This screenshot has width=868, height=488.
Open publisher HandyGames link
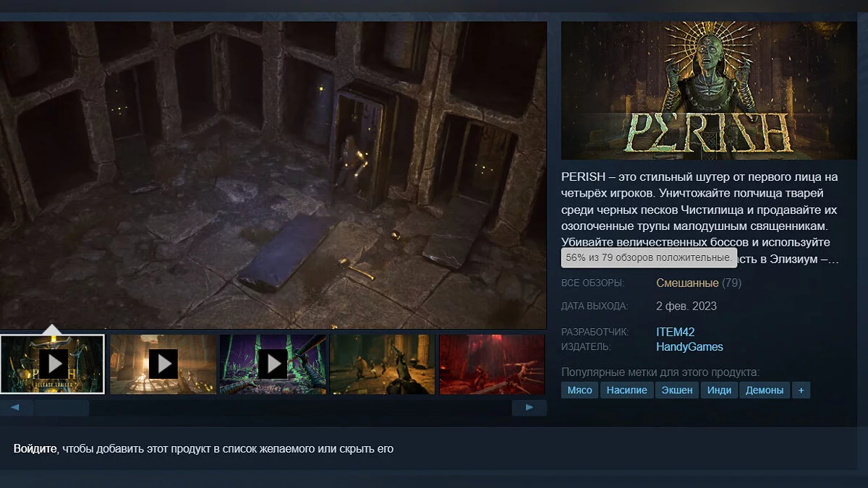tap(689, 347)
